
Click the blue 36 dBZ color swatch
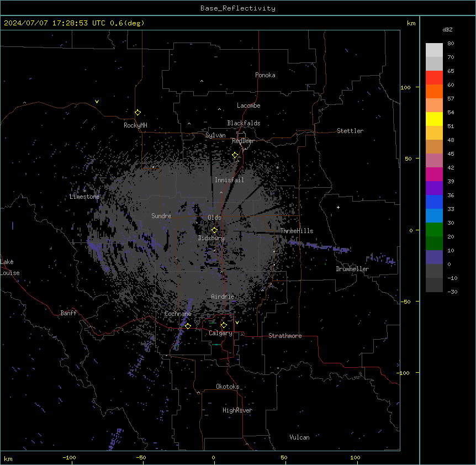click(434, 202)
